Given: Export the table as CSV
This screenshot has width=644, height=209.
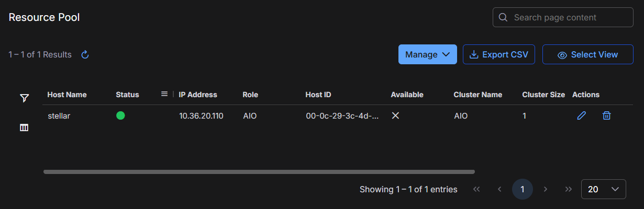Looking at the screenshot, I should [x=498, y=54].
